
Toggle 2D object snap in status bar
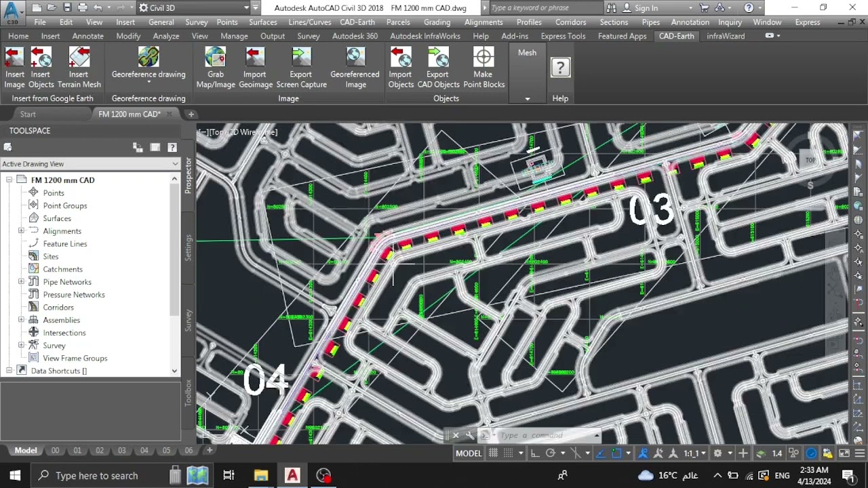pyautogui.click(x=616, y=453)
